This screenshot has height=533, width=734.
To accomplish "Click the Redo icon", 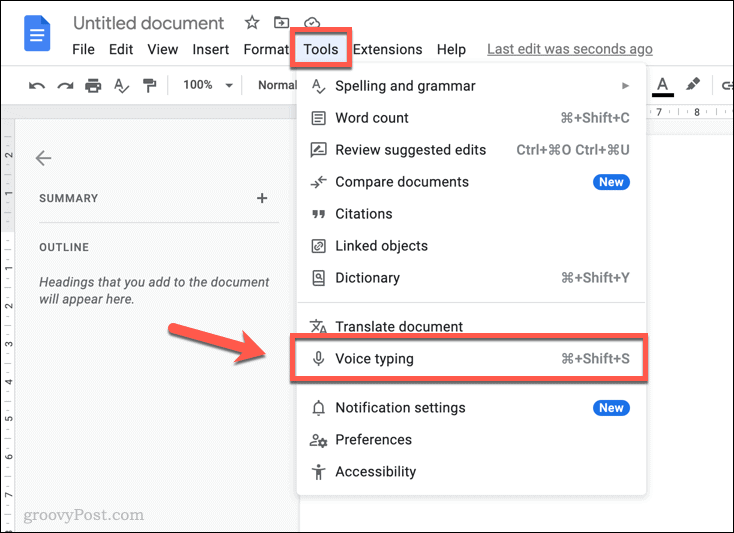I will (65, 86).
